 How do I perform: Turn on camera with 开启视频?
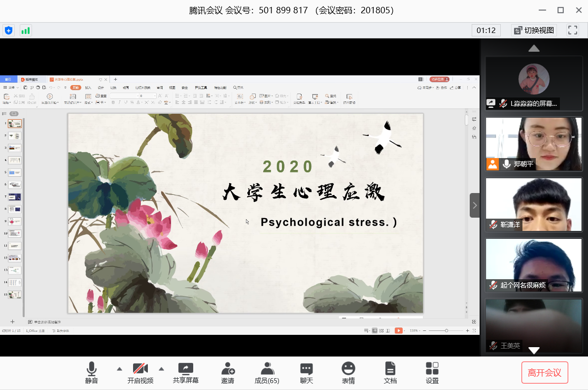140,373
